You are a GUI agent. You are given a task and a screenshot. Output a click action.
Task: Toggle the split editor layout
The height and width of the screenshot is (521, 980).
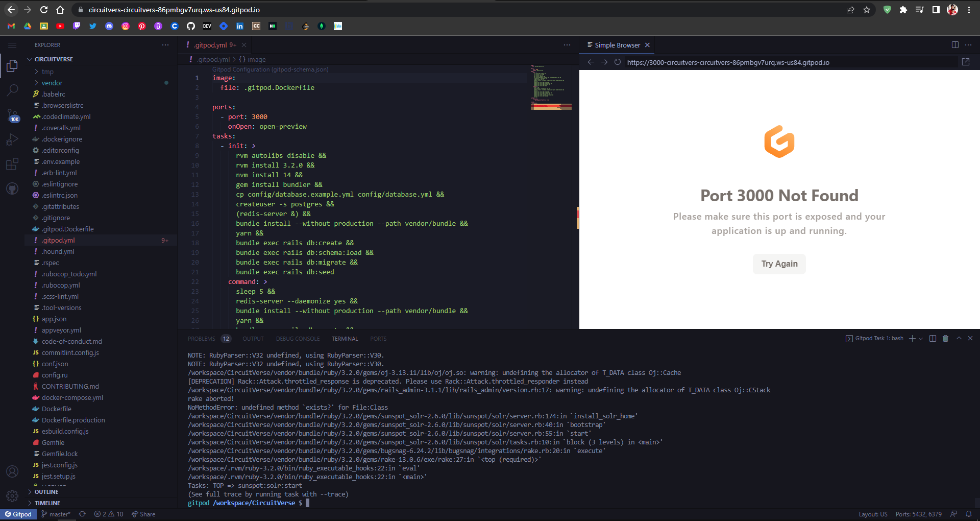click(955, 45)
